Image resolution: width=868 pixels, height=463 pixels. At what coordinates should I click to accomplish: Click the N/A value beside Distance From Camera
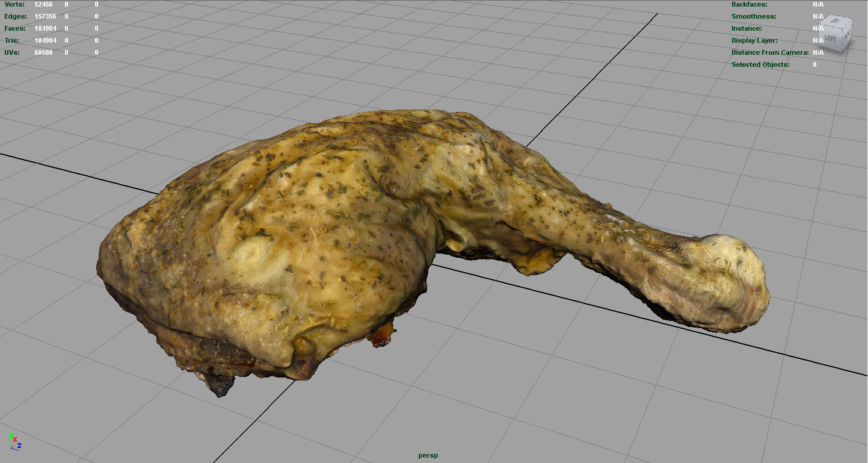pyautogui.click(x=818, y=52)
